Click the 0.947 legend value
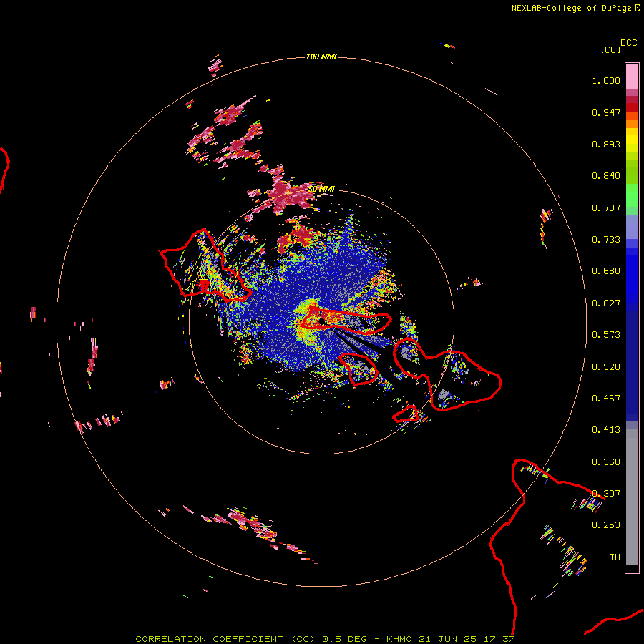The image size is (644, 644). (606, 112)
